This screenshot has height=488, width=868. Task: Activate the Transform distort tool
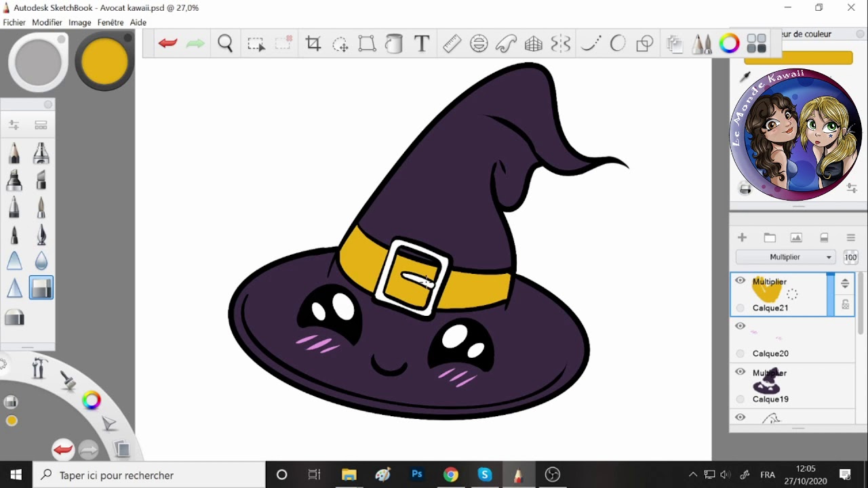pos(367,44)
